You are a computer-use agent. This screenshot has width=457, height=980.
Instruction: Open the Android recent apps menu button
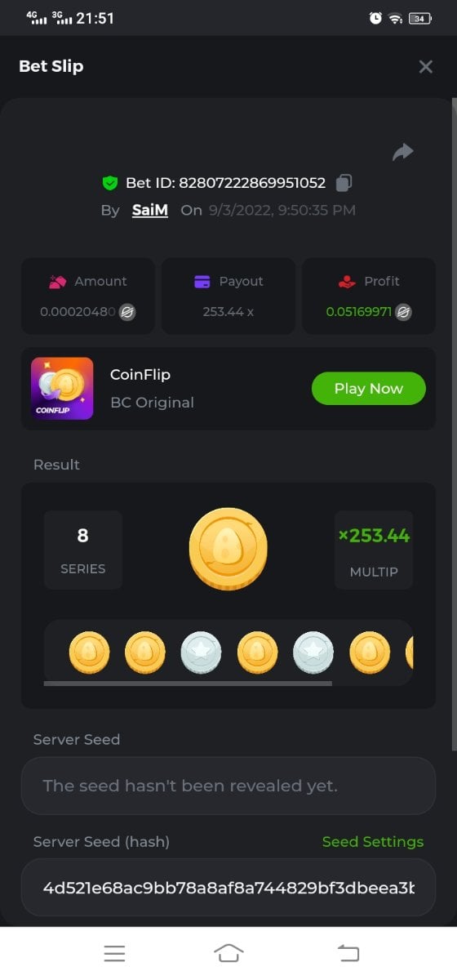click(x=114, y=953)
